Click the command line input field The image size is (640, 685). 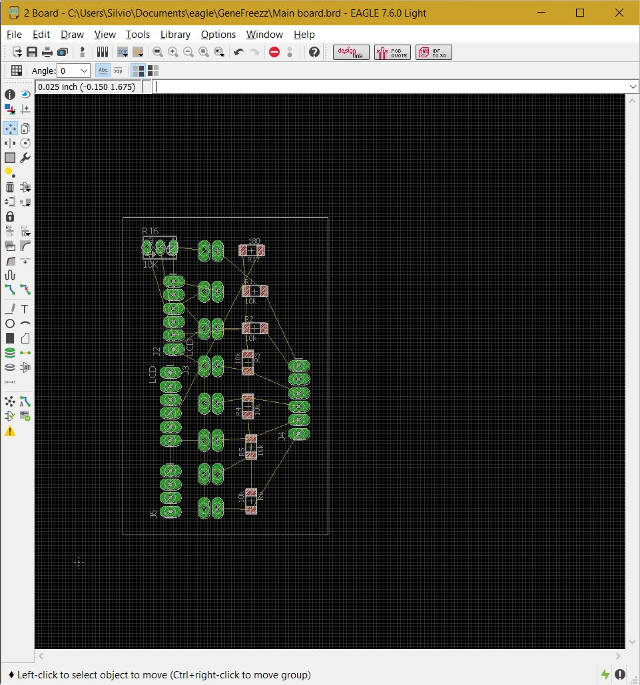(x=391, y=86)
